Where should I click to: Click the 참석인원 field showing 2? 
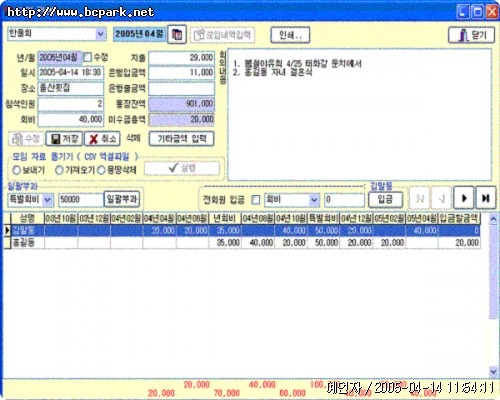pyautogui.click(x=71, y=104)
